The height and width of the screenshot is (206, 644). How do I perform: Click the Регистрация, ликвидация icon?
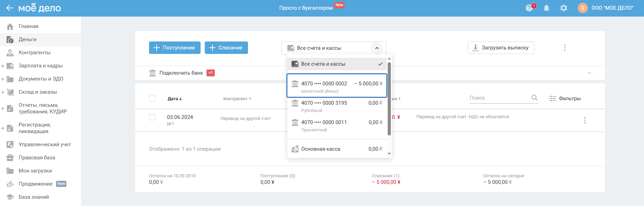click(x=10, y=128)
